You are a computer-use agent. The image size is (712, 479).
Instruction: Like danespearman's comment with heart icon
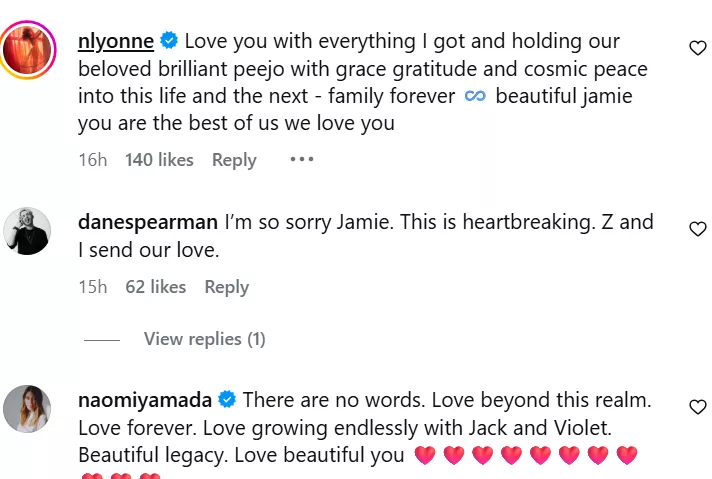point(698,229)
